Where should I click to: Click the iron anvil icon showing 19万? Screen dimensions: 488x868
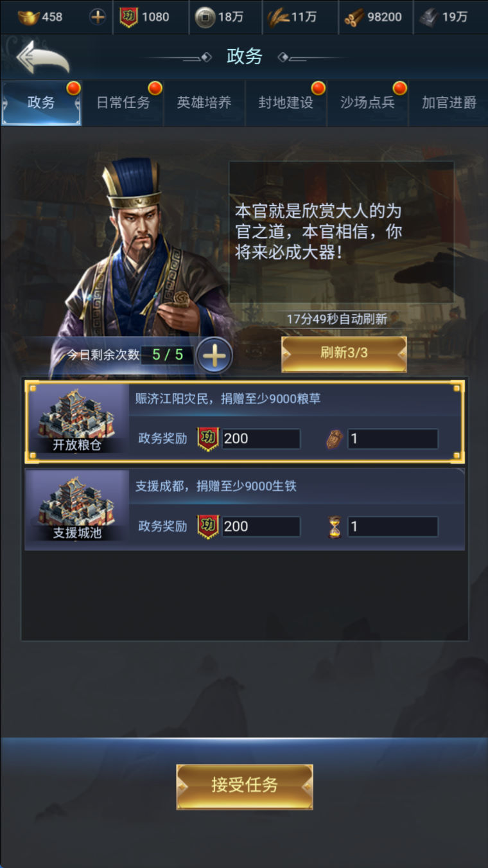tap(429, 18)
